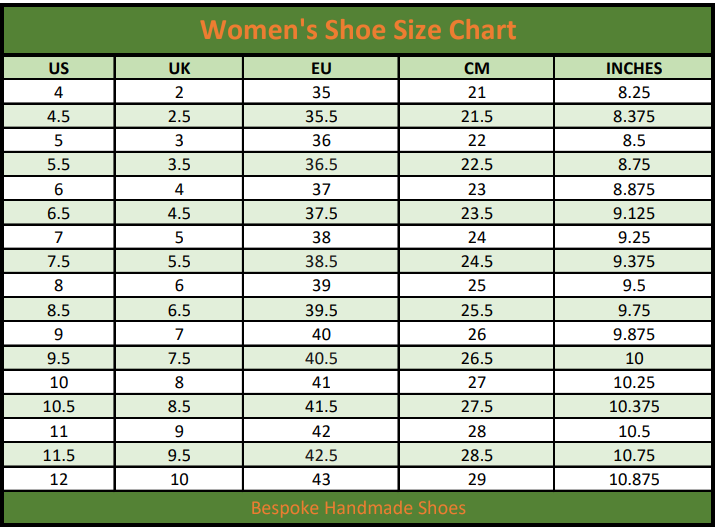Click the Women's Shoe Size Chart title

click(x=358, y=30)
